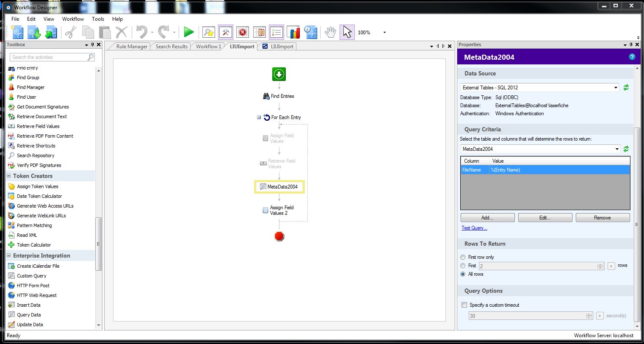644x344 pixels.
Task: Click the New workflow icon in toolbar
Action: (17, 32)
